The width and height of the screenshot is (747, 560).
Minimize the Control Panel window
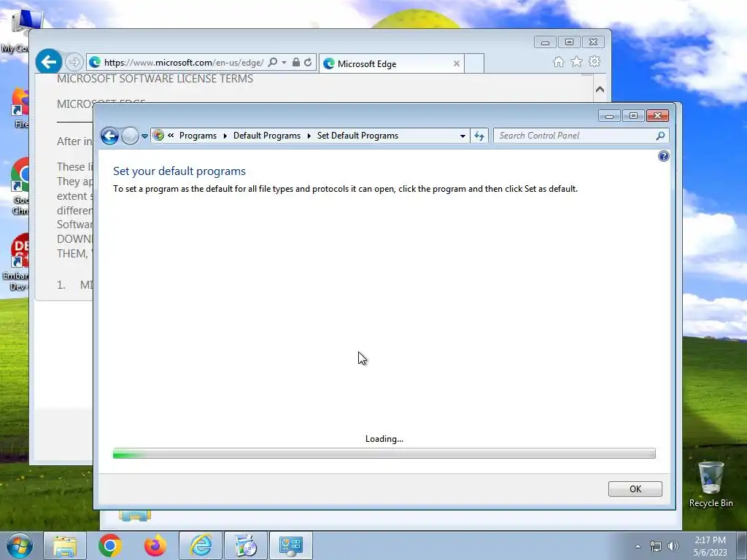point(609,116)
